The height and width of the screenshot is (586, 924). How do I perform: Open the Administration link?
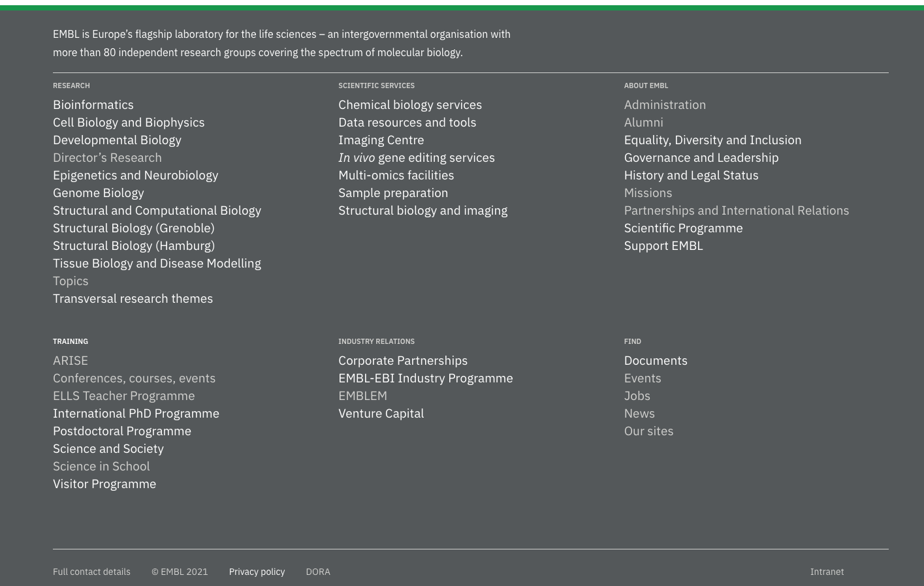(x=665, y=104)
